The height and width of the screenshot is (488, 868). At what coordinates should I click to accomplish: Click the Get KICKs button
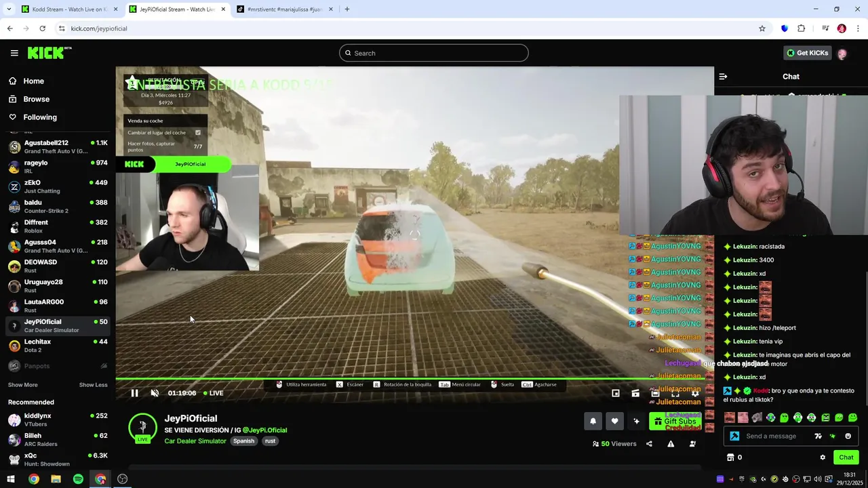click(807, 53)
